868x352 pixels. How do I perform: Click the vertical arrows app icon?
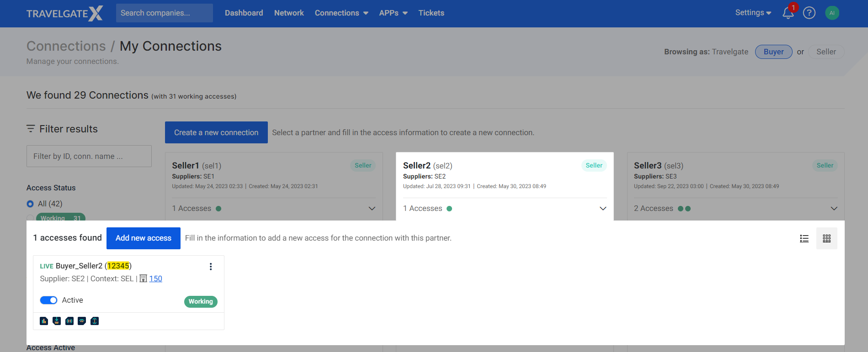pyautogui.click(x=95, y=321)
